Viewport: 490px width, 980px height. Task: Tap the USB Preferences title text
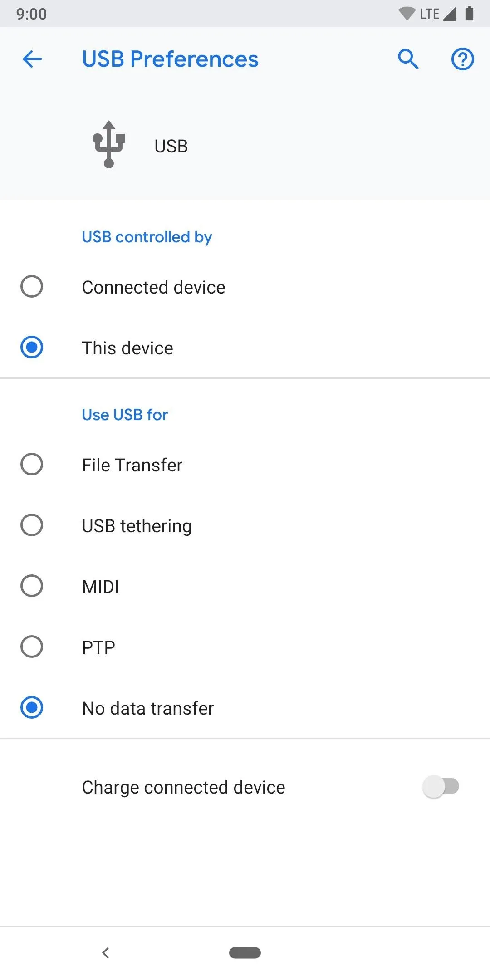170,59
